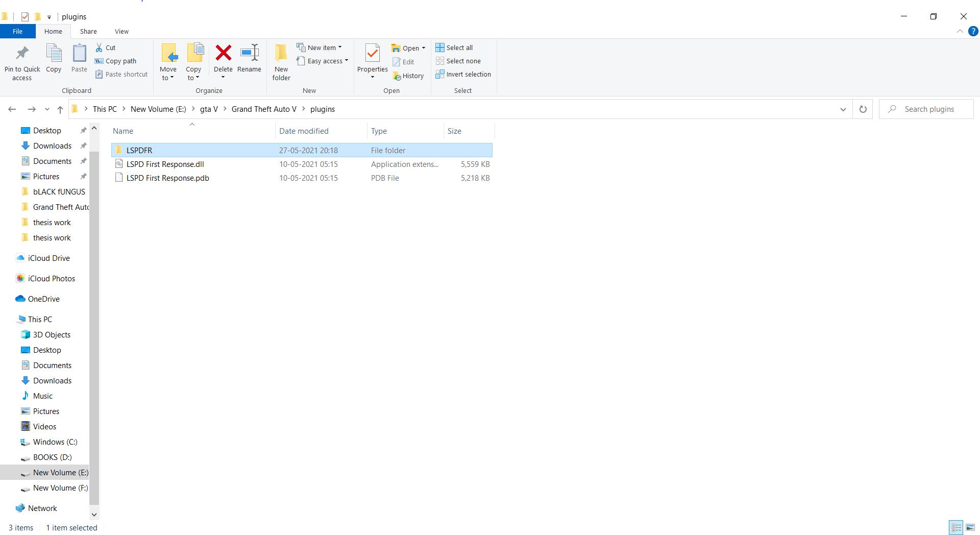Open Easy access dropdown
The width and height of the screenshot is (980, 535).
[x=323, y=61]
